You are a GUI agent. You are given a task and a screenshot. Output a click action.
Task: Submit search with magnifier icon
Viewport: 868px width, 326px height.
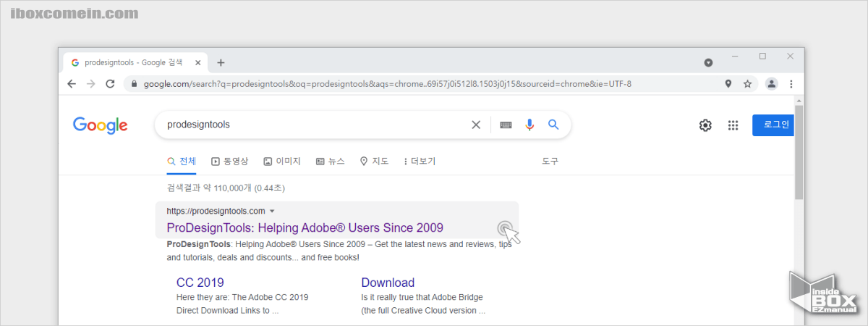pos(553,125)
